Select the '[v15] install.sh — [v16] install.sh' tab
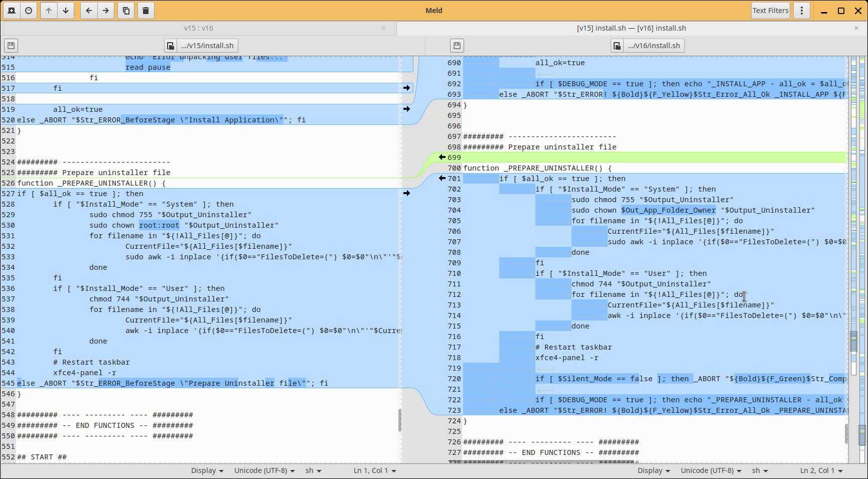 632,28
